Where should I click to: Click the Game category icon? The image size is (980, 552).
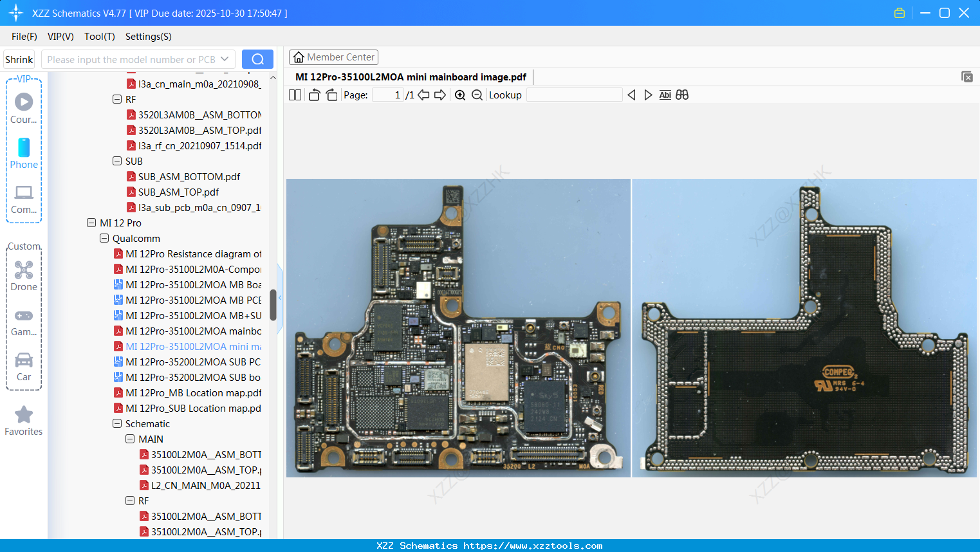23,315
